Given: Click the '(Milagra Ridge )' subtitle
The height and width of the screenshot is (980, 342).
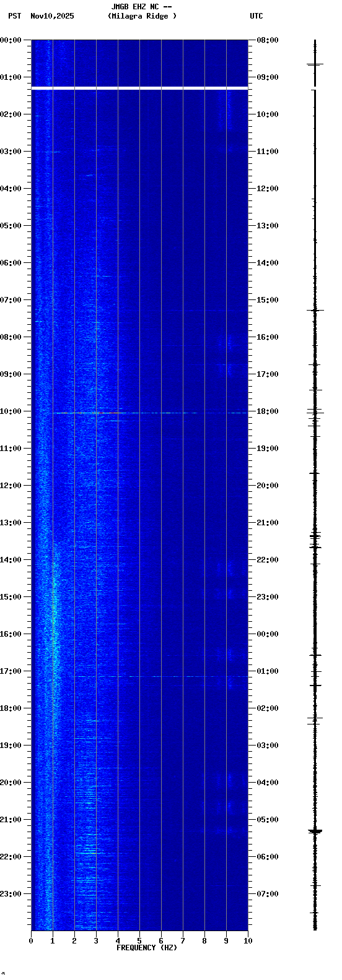Looking at the screenshot, I should [142, 16].
